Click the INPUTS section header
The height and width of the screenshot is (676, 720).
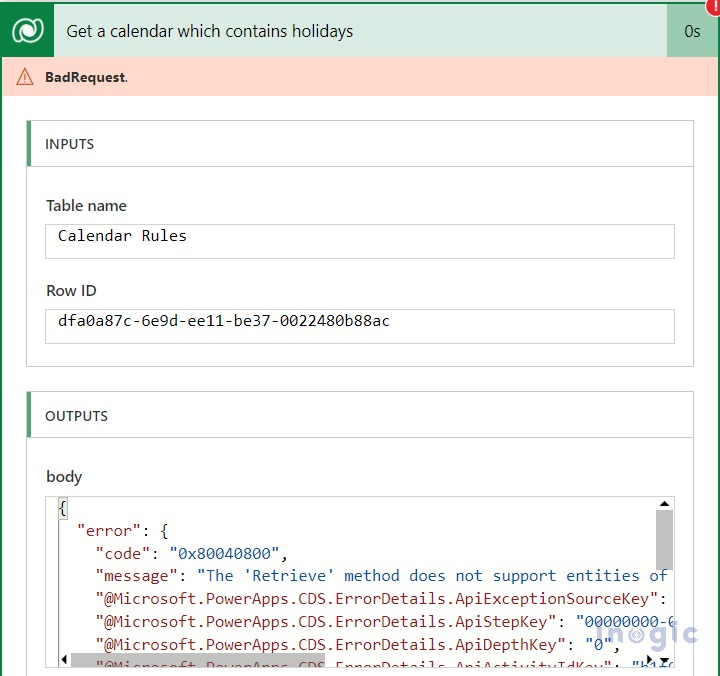[x=70, y=144]
